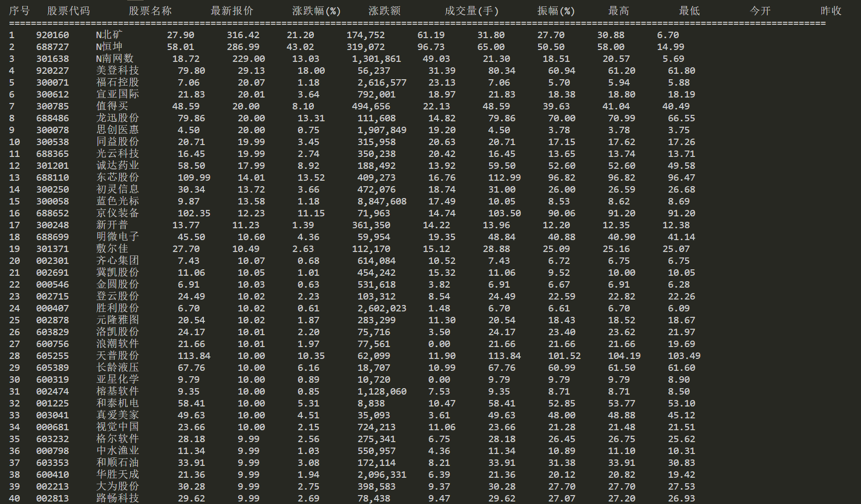The height and width of the screenshot is (504, 861).
Task: Click the 涨跌幅(%) column header
Action: (316, 10)
